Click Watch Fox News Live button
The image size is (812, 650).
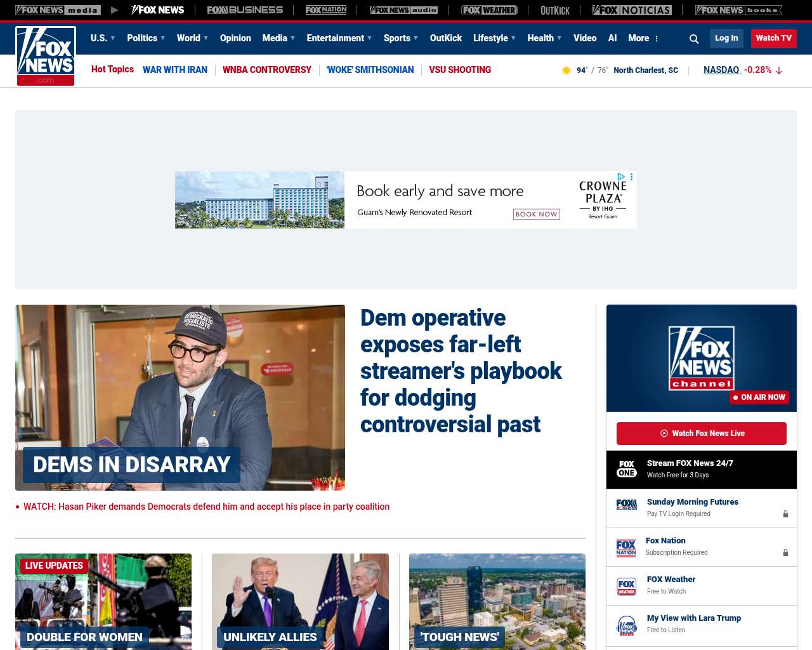click(x=702, y=434)
